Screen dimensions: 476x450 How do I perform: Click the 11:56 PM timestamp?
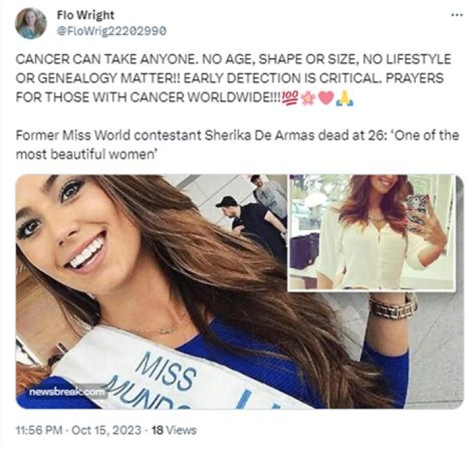[39, 430]
